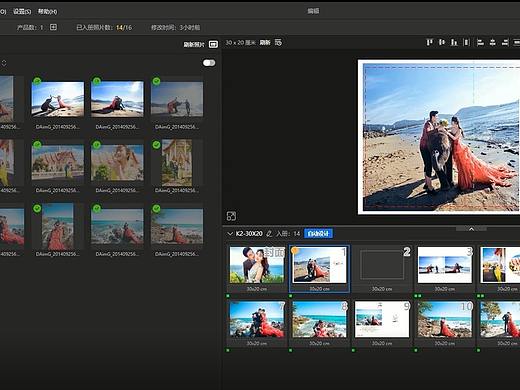Click the 刷新照片 button
520x390 pixels.
pyautogui.click(x=194, y=44)
